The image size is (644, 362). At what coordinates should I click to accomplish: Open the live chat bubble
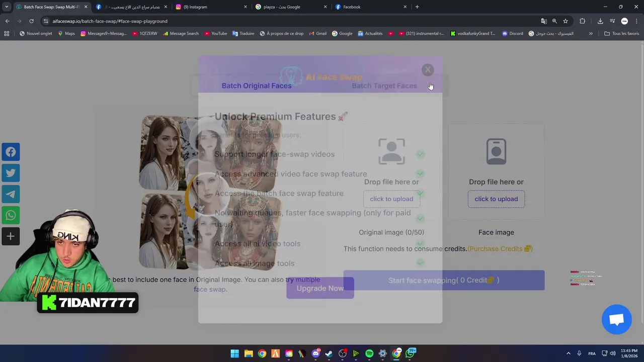pos(617,319)
